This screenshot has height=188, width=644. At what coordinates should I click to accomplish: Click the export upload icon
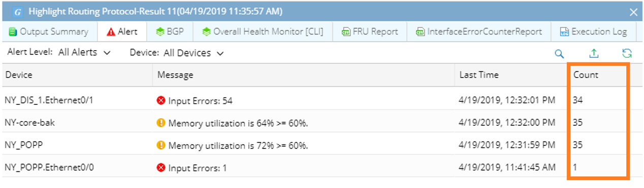[x=594, y=53]
